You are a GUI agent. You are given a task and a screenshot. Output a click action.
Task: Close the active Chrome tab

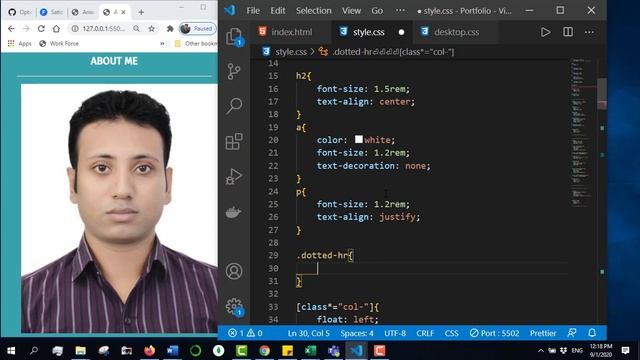[x=124, y=12]
